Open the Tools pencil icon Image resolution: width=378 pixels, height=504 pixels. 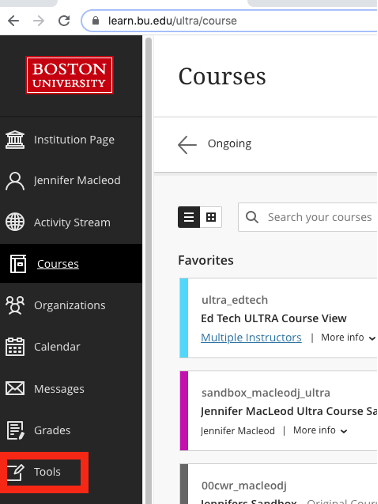coord(15,472)
